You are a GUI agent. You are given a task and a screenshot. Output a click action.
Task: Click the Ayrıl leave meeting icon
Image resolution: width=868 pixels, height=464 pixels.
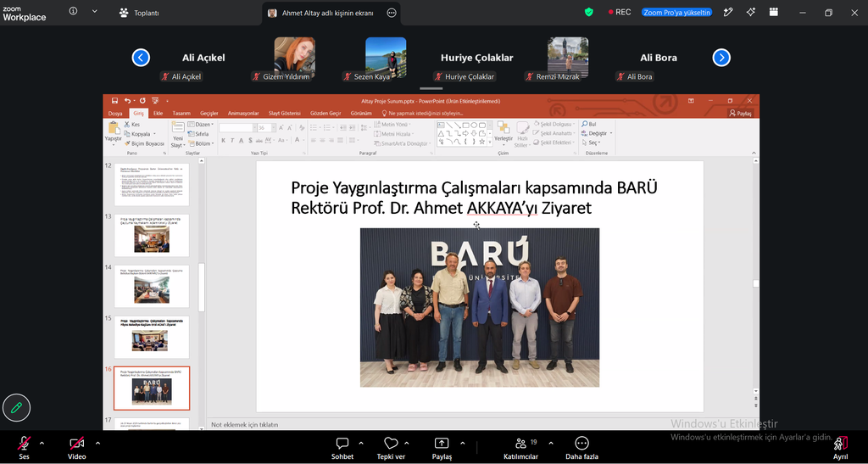coord(840,443)
